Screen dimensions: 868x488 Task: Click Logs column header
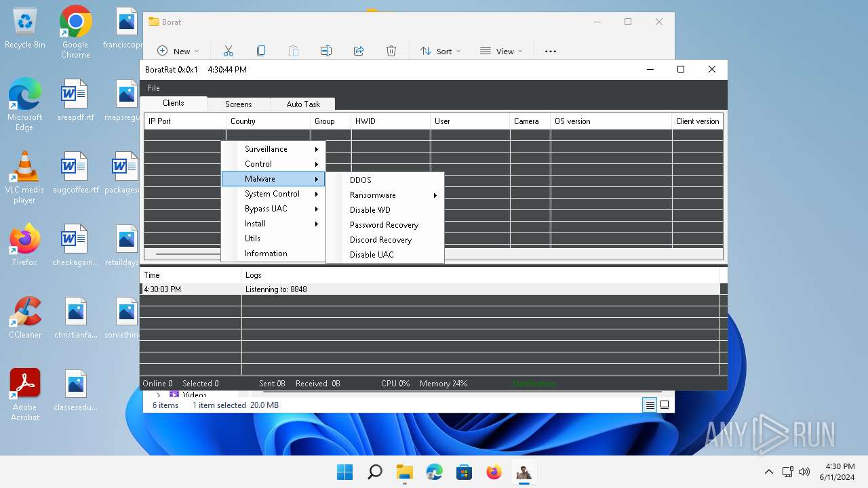[x=480, y=275]
